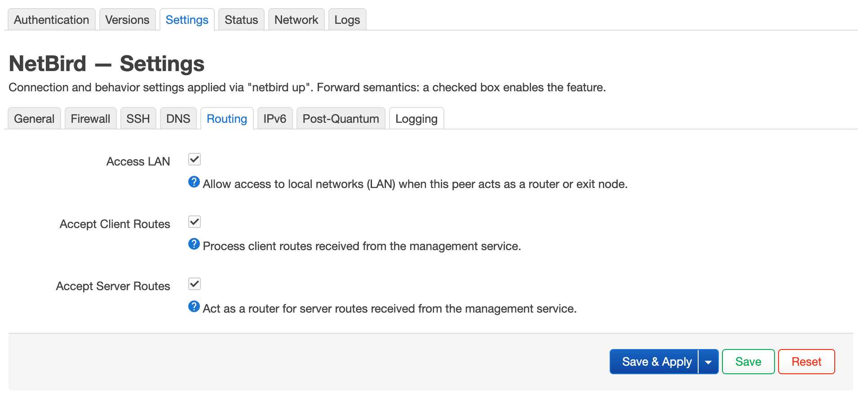Click the NetBird — Settings heading
The width and height of the screenshot is (868, 412).
(107, 63)
